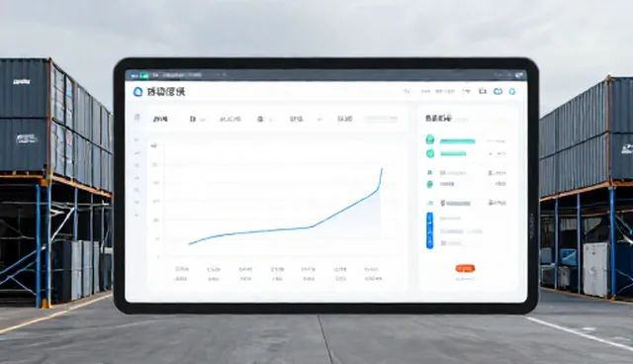Viewport: 633px width, 364px height.
Task: Open the link text below the orange button
Action: coord(465,279)
